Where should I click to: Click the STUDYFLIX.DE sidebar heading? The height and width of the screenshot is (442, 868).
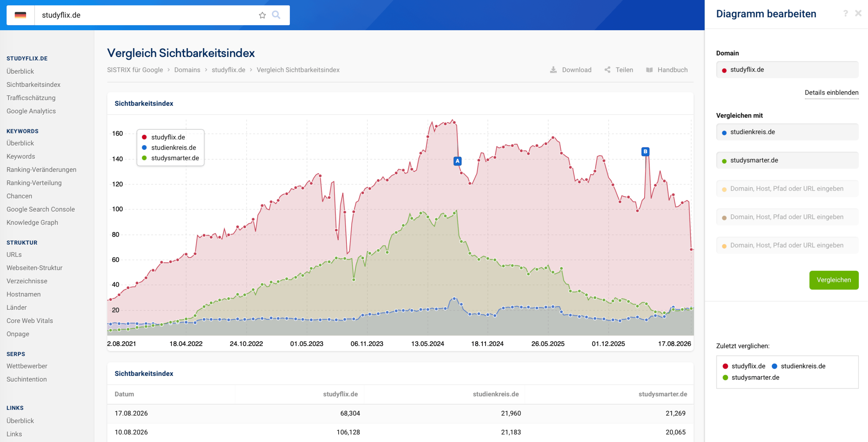pos(27,58)
